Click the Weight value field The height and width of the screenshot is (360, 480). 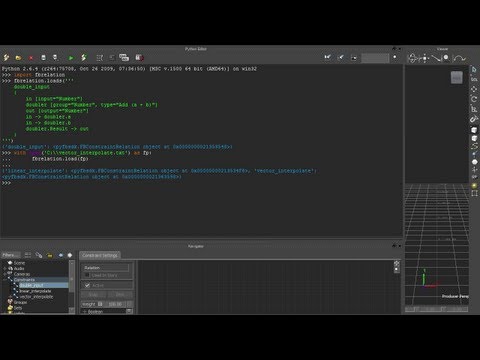pyautogui.click(x=115, y=304)
